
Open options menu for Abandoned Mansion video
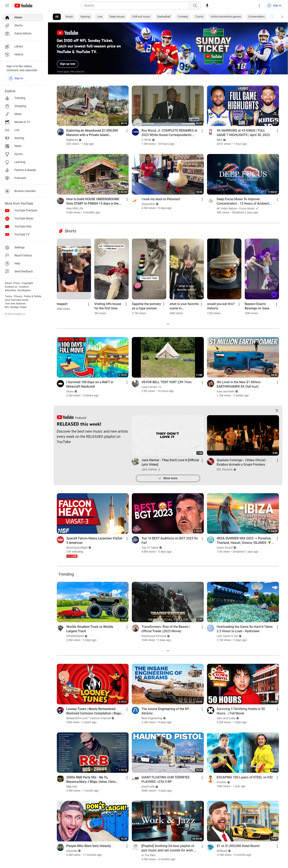click(127, 131)
